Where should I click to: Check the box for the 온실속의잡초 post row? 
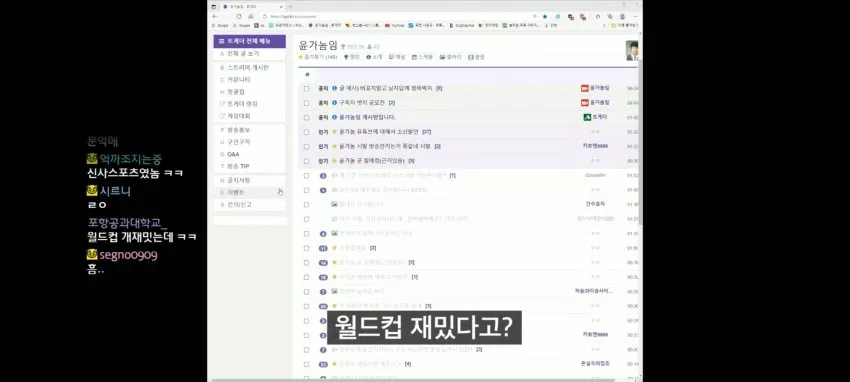point(306,364)
